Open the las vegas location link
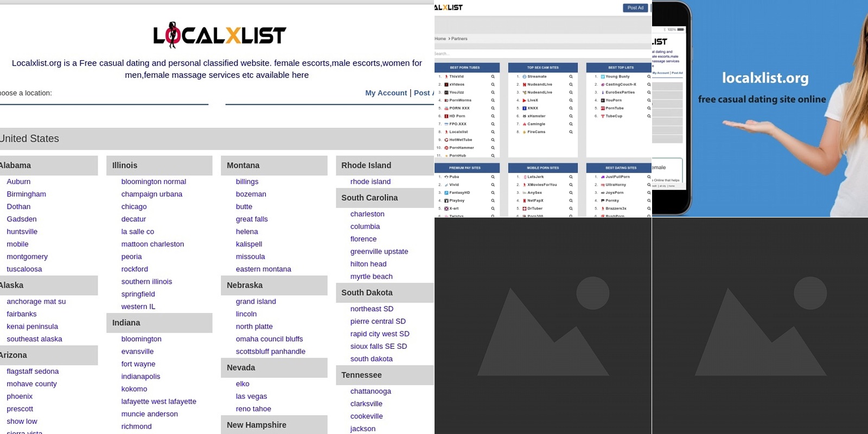 click(251, 397)
